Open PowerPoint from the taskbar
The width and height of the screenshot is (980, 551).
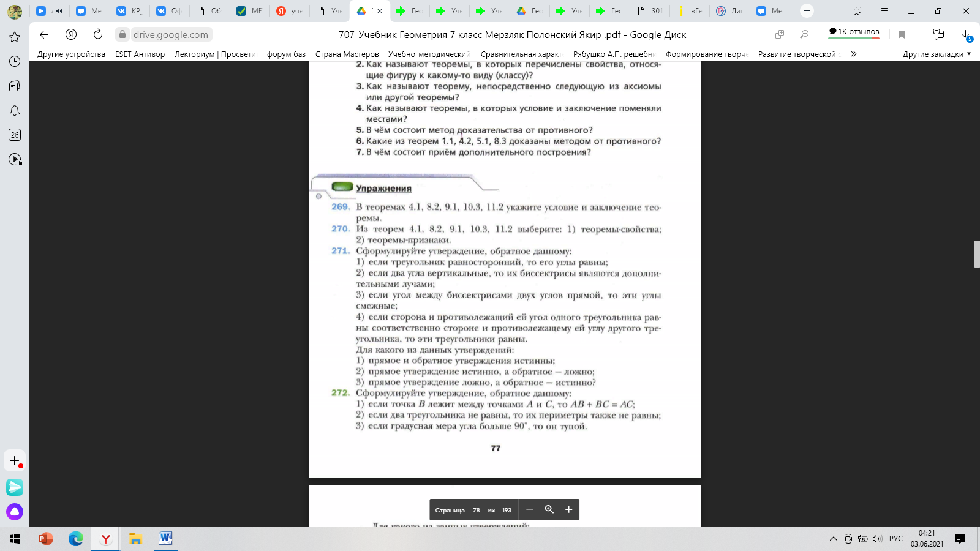(x=46, y=539)
